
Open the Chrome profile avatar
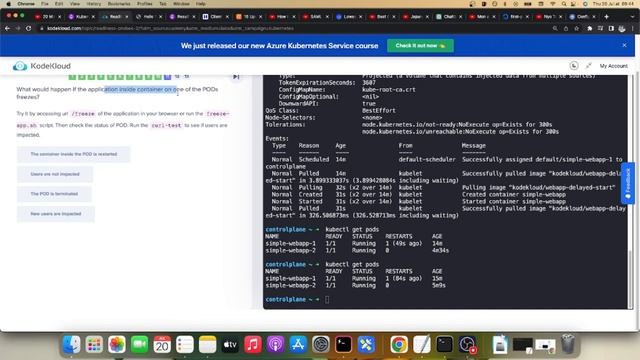622,29
